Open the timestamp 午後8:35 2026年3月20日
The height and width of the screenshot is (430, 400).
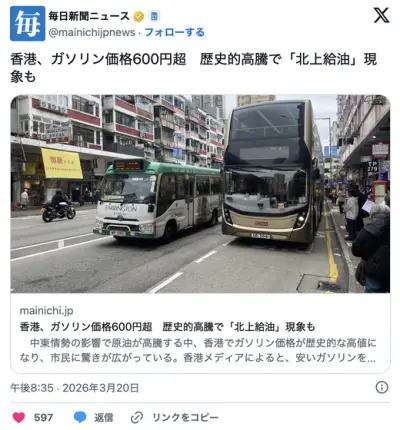tap(75, 388)
